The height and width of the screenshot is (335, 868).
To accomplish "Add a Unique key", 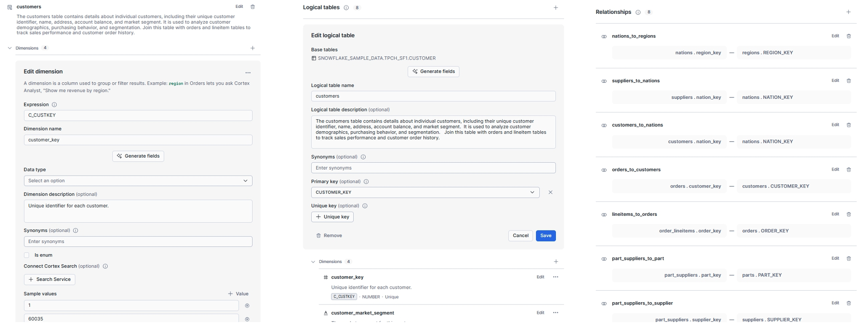I will 332,217.
